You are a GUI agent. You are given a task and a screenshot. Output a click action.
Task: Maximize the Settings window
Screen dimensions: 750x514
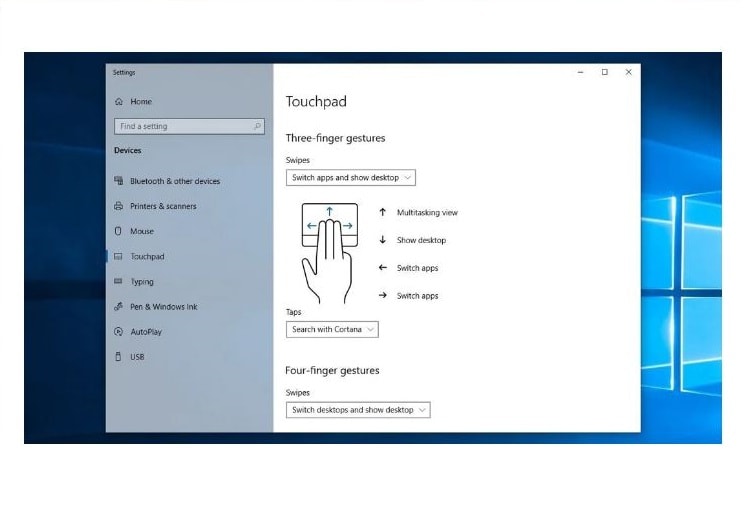[x=604, y=72]
